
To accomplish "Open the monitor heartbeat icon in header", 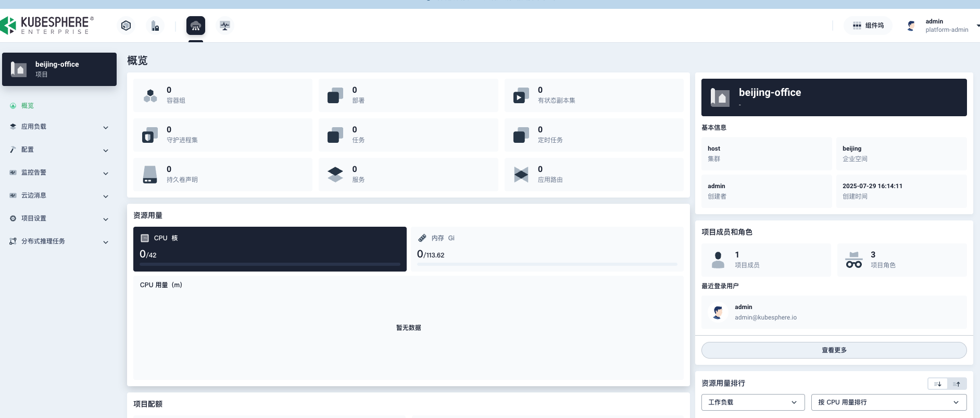I will point(225,26).
